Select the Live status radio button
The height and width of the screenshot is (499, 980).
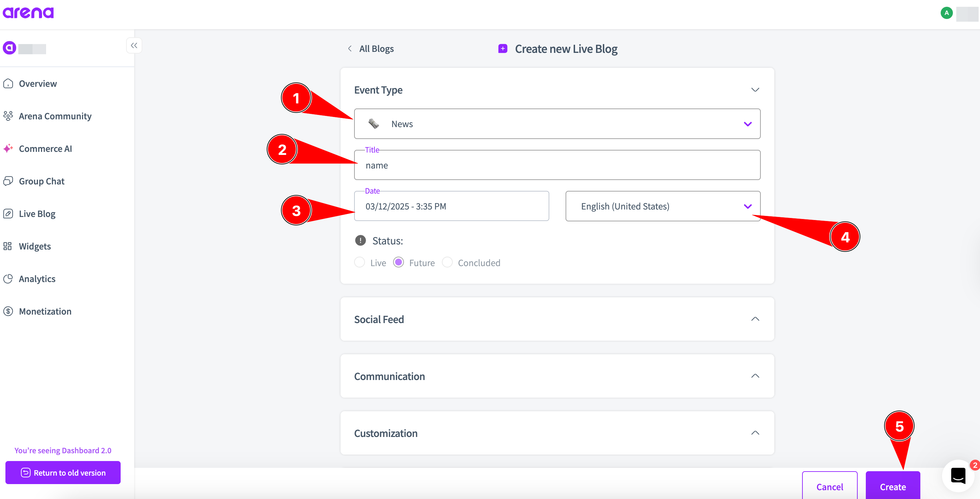point(360,263)
